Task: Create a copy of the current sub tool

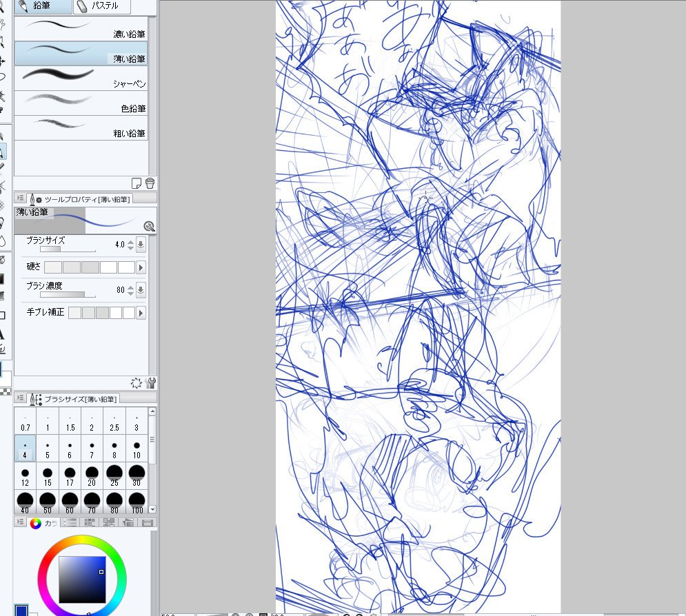Action: (x=136, y=183)
